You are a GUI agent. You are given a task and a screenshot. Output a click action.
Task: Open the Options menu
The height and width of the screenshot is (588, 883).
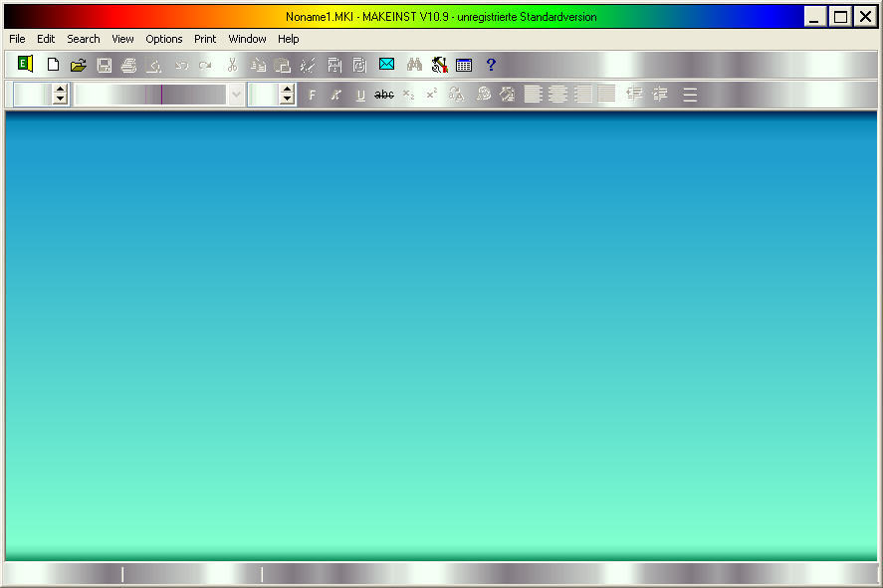[x=163, y=39]
